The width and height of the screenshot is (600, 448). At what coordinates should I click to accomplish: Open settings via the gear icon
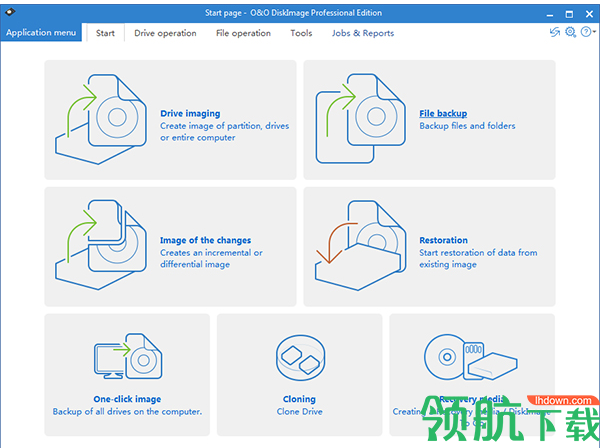(571, 32)
